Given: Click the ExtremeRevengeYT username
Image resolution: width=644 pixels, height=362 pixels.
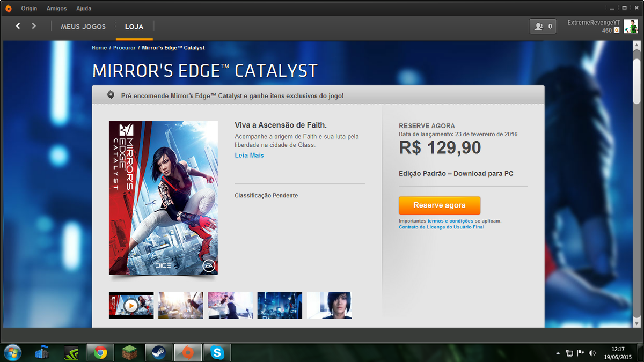Looking at the screenshot, I should (594, 23).
